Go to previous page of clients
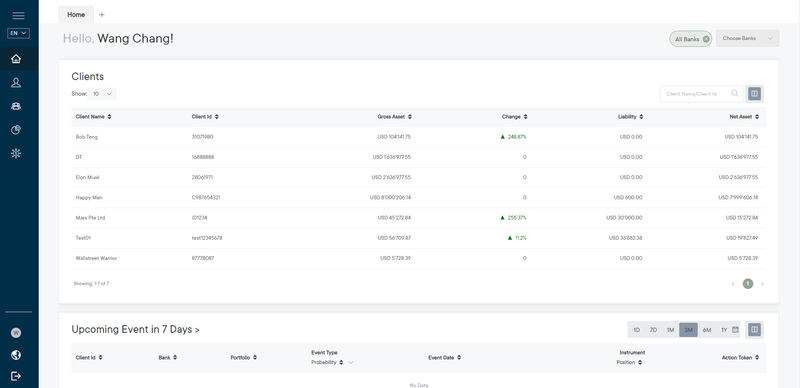This screenshot has width=800, height=388. point(733,284)
